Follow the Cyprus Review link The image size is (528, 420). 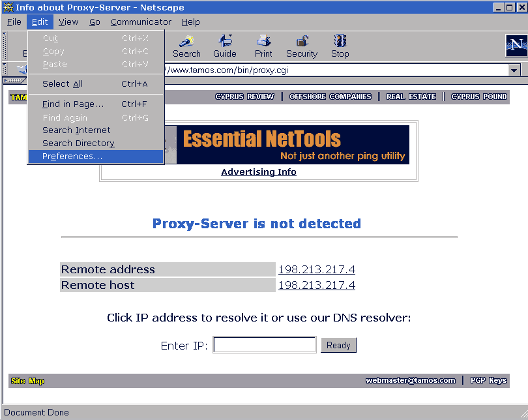(x=244, y=97)
